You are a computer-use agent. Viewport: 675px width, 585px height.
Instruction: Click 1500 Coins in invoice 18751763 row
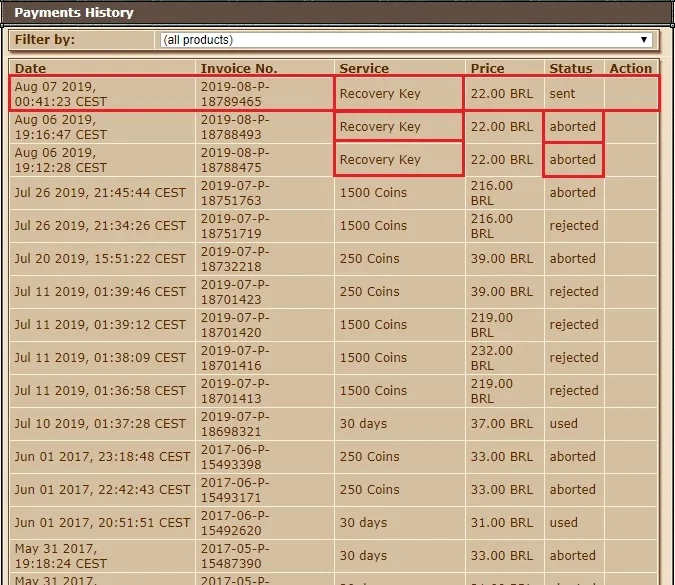373,192
